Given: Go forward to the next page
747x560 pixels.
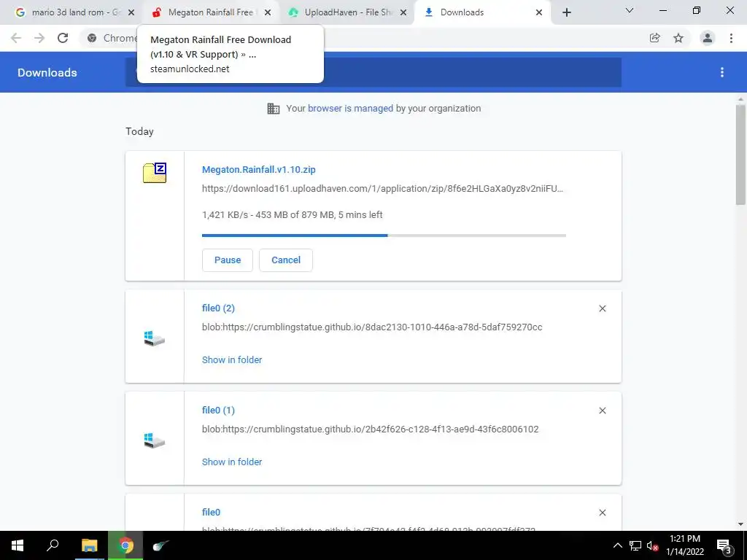Looking at the screenshot, I should [39, 38].
